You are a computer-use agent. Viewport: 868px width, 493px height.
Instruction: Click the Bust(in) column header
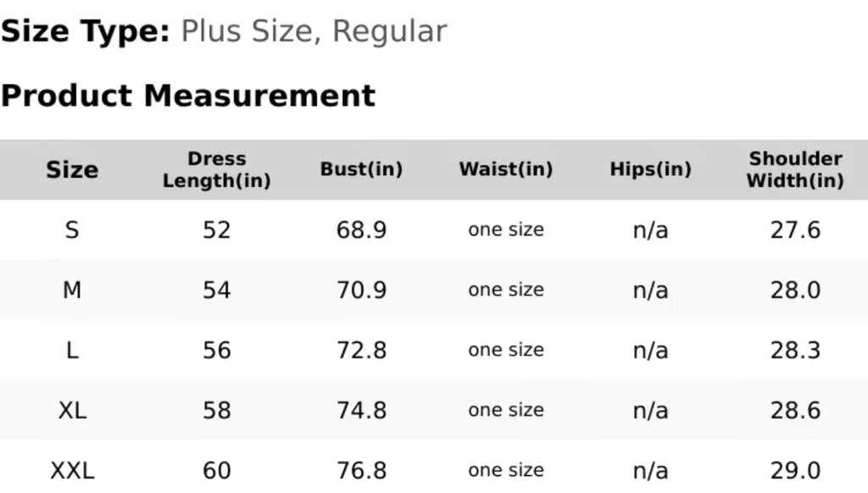361,169
